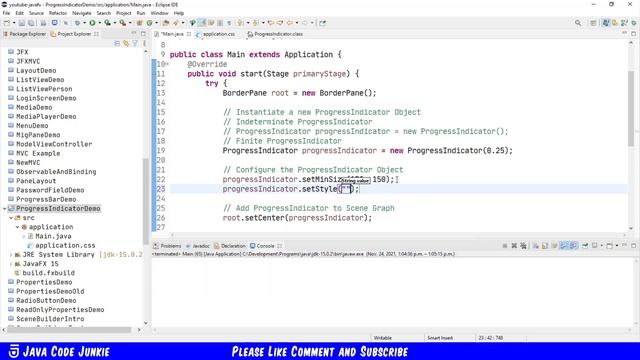Viewport: 640px width, 360px height.
Task: Open the New file dropdown arrow
Action: pyautogui.click(x=14, y=23)
